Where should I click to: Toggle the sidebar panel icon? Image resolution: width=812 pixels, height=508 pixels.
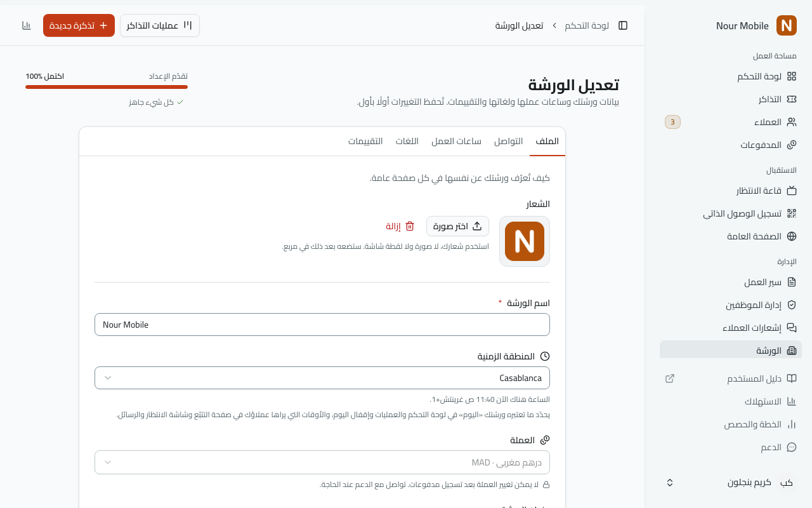pyautogui.click(x=623, y=25)
